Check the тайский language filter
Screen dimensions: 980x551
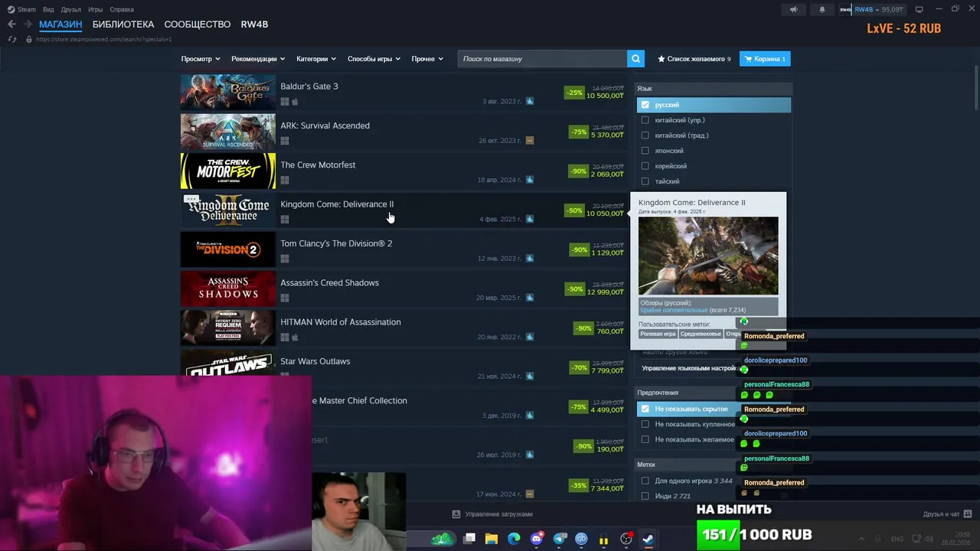pos(645,181)
